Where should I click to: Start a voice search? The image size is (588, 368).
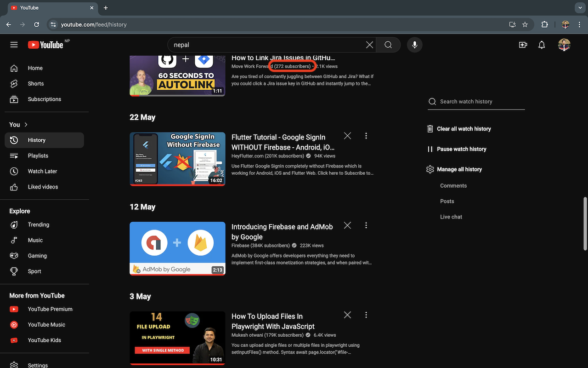tap(414, 45)
